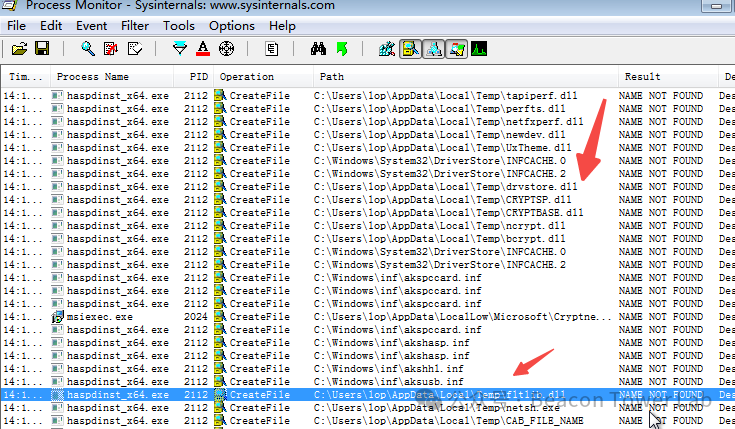Select the row with path newdev.dll
Viewport: 735px width, 429px height.
pyautogui.click(x=368, y=135)
